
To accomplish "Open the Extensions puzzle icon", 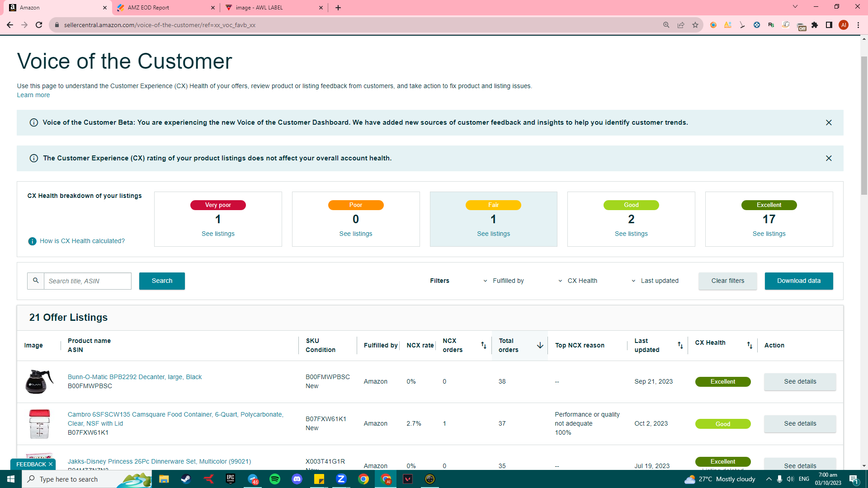I will pos(815,25).
